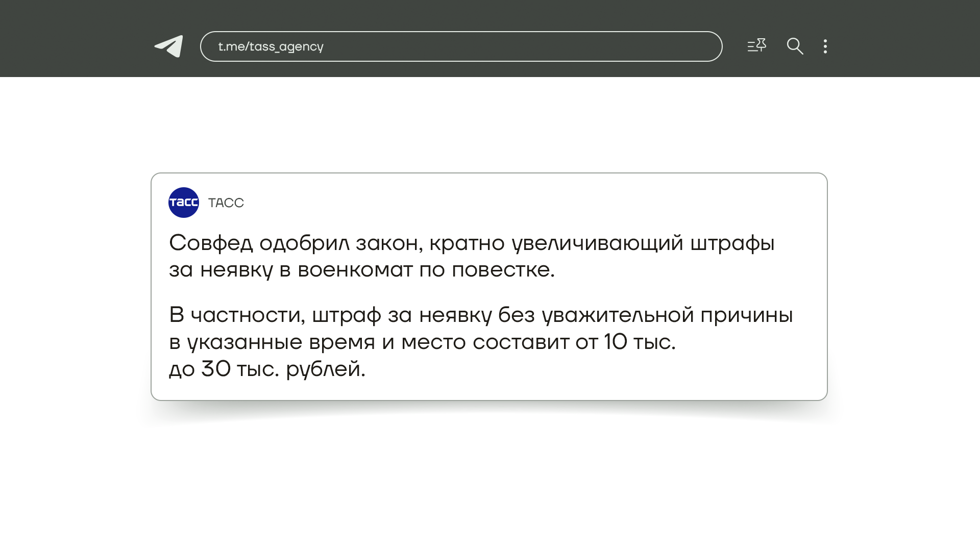The width and height of the screenshot is (980, 551).
Task: Click the t.me/tass_agency URL text
Action: tap(271, 46)
